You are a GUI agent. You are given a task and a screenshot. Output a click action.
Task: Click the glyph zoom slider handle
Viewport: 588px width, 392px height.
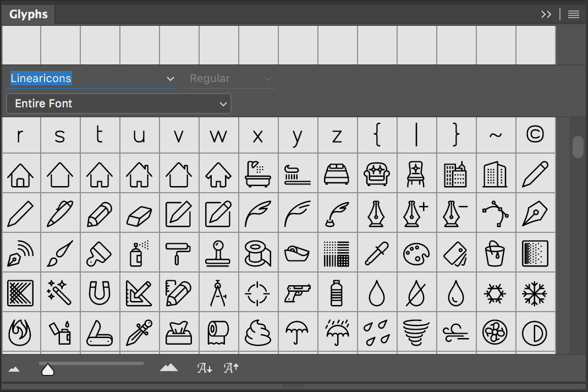click(48, 369)
